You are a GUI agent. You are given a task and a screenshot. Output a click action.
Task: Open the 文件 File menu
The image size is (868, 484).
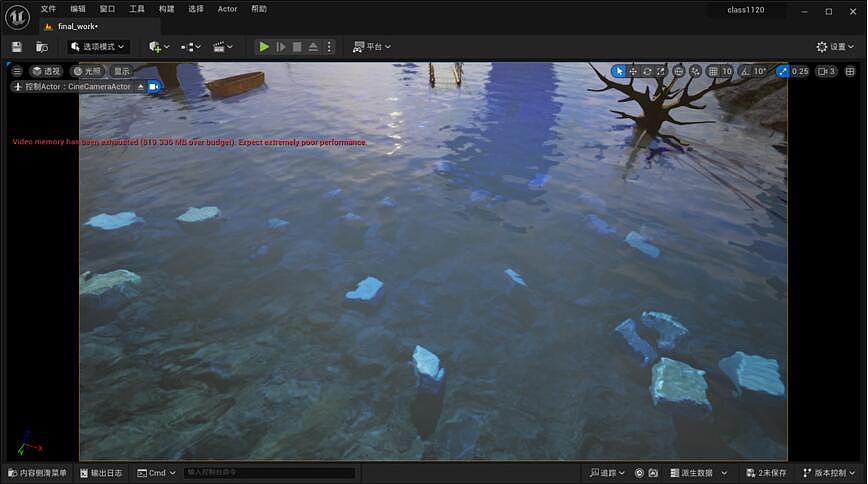pyautogui.click(x=48, y=9)
